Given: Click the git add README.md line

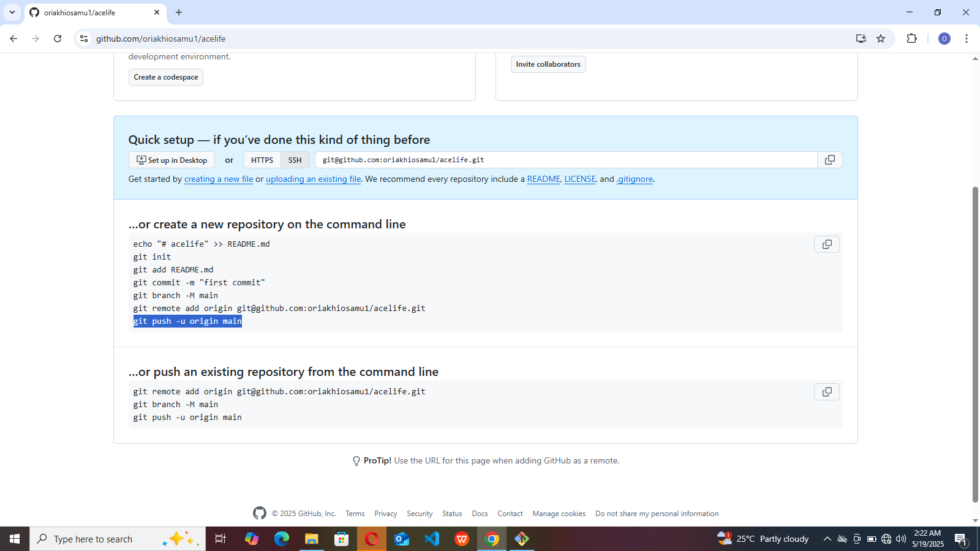Looking at the screenshot, I should coord(173,270).
